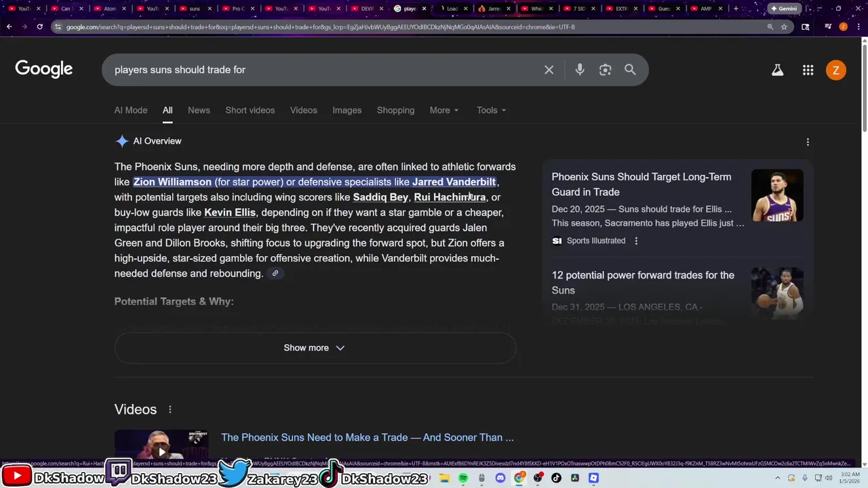868x488 pixels.
Task: Start voice search with the microphone icon
Action: point(580,70)
